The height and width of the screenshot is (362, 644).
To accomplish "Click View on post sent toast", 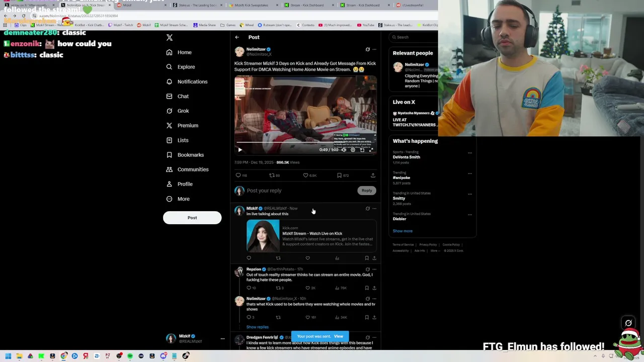I will pos(339,336).
